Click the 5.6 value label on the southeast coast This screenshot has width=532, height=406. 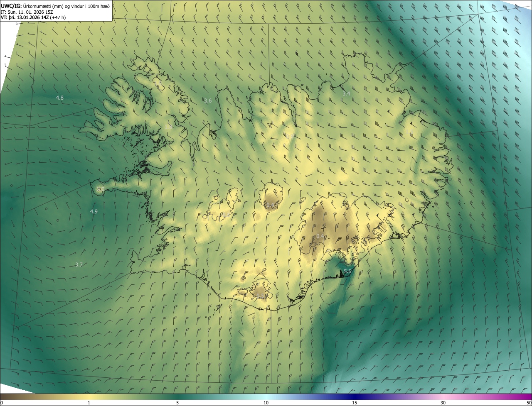(x=348, y=271)
